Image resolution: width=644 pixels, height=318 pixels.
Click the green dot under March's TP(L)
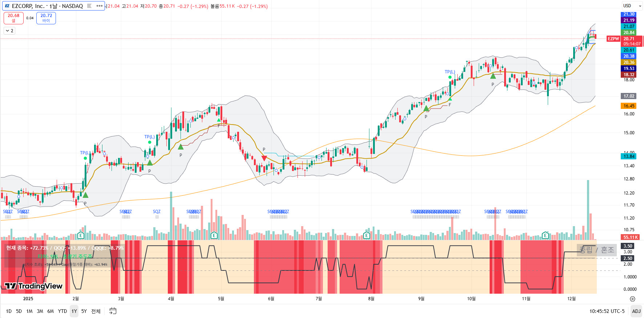[150, 142]
